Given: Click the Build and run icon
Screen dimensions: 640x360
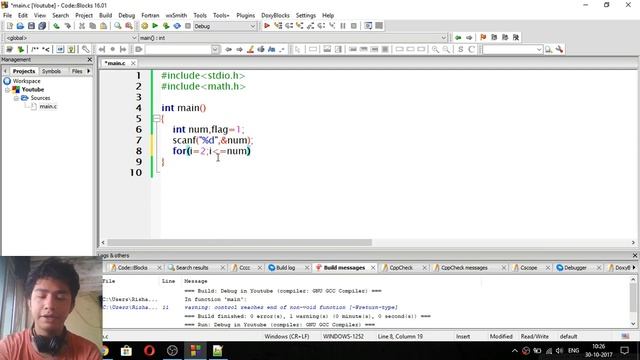Looking at the screenshot, I should (x=166, y=26).
